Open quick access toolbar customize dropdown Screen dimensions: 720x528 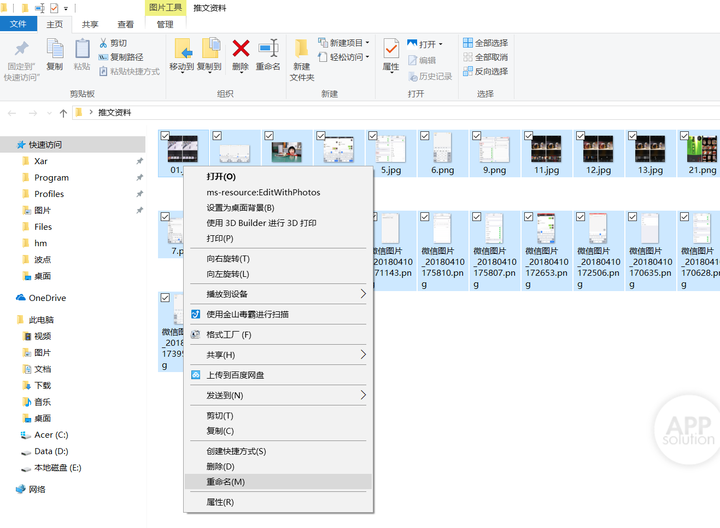[66, 8]
